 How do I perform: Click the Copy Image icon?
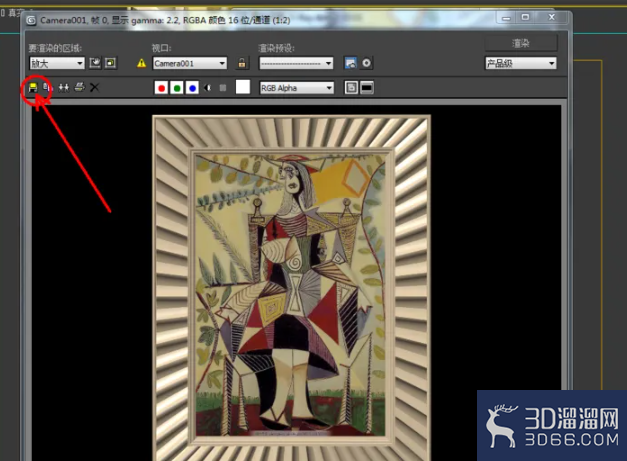47,87
